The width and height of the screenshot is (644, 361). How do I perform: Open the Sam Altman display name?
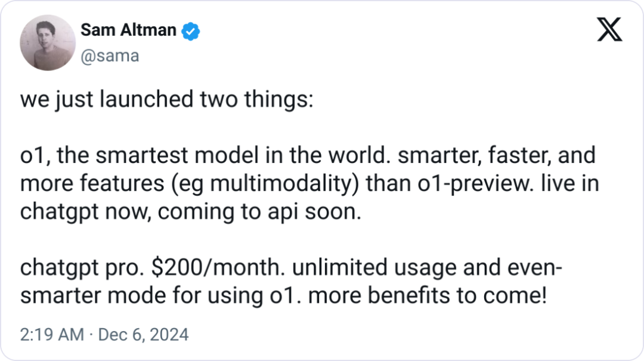click(x=129, y=30)
